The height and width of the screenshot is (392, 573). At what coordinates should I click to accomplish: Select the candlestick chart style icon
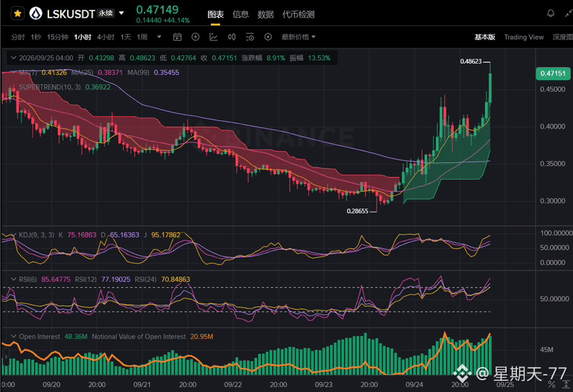click(x=232, y=37)
